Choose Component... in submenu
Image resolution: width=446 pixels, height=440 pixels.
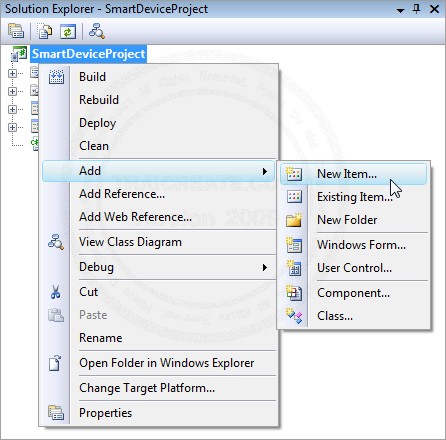354,293
